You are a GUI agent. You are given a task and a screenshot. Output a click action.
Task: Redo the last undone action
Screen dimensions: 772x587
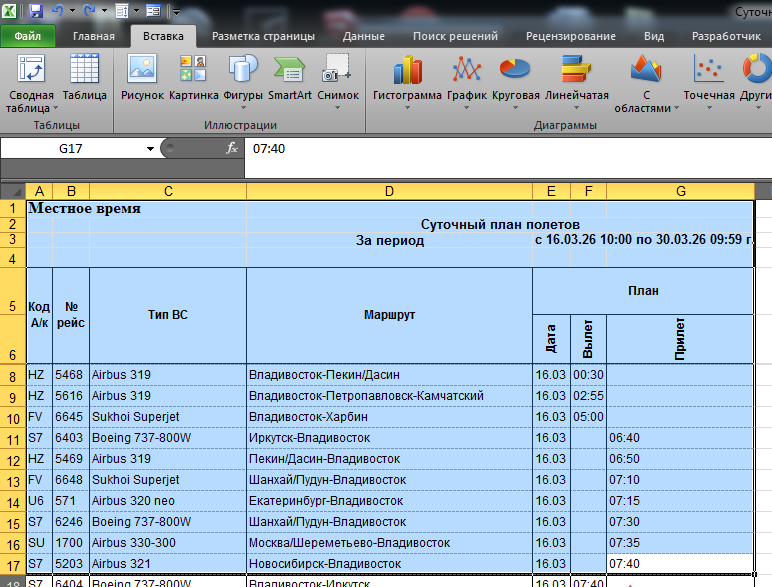(x=90, y=10)
